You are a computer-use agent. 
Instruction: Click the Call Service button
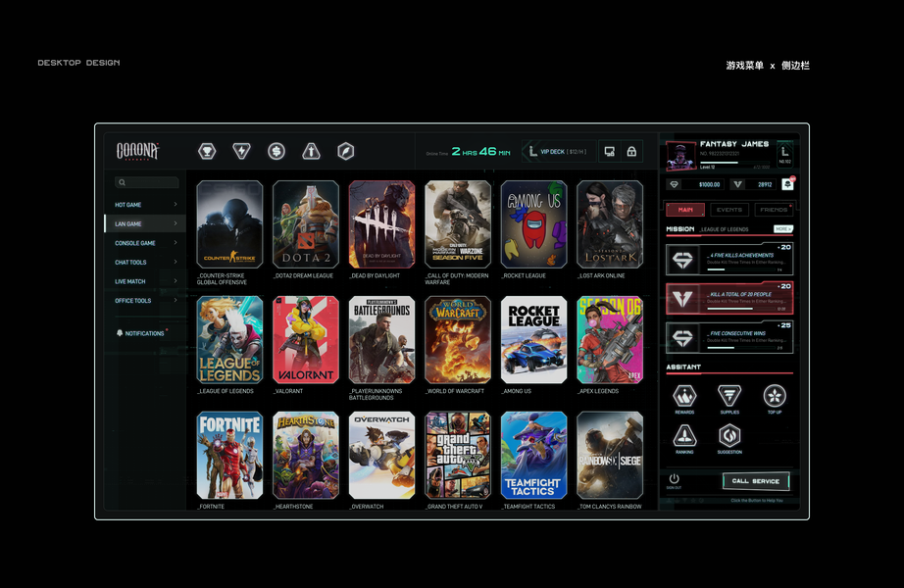click(x=756, y=481)
